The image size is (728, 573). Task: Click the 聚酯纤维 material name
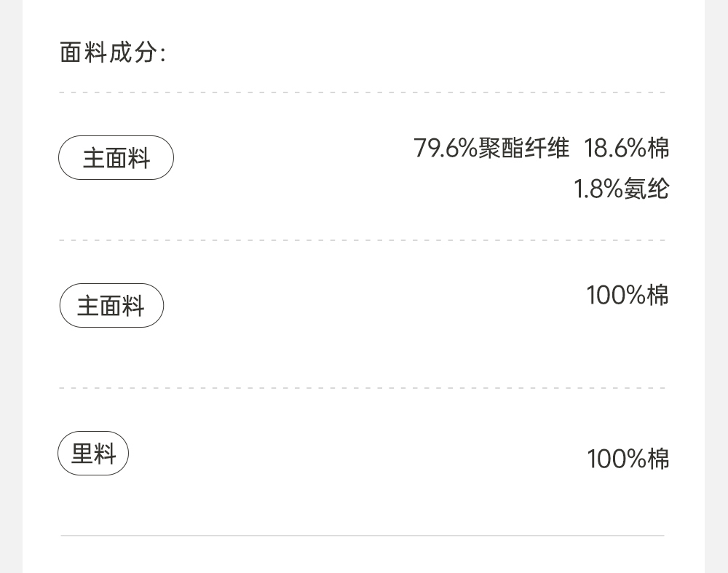pyautogui.click(x=523, y=149)
